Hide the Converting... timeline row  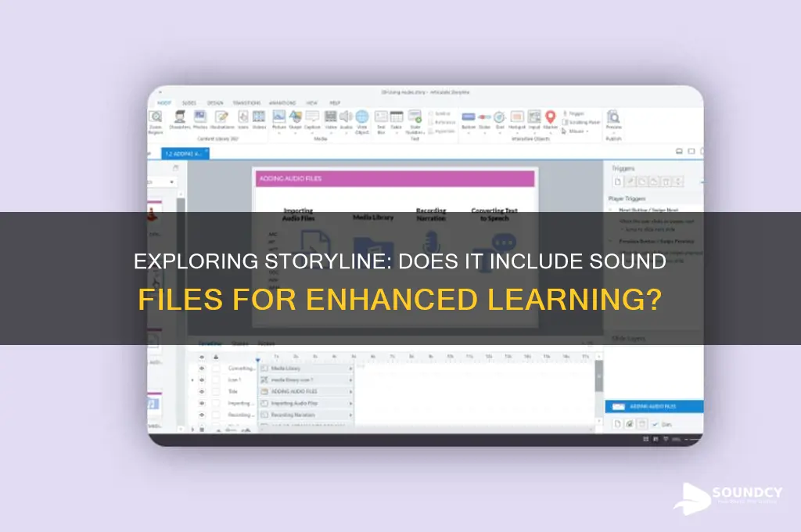[x=202, y=368]
